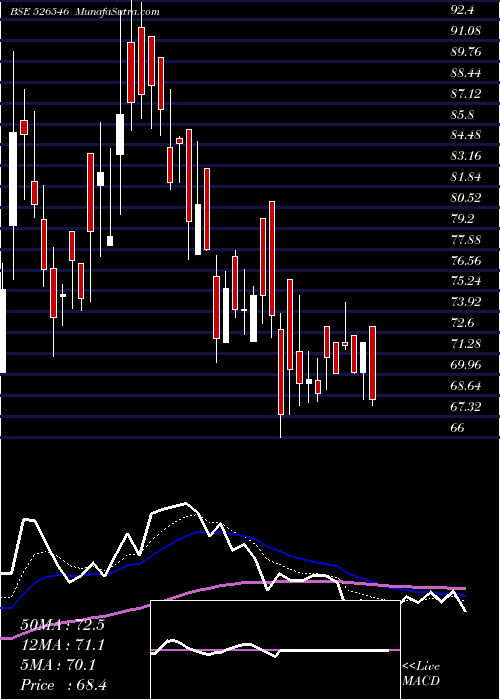
Task: Select the 80.52 price axis label
Action: (466, 198)
